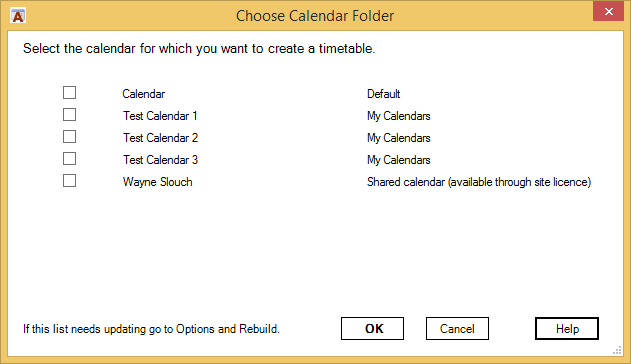This screenshot has width=631, height=364.
Task: Select the Wayne Slouch checkbox
Action: [69, 181]
